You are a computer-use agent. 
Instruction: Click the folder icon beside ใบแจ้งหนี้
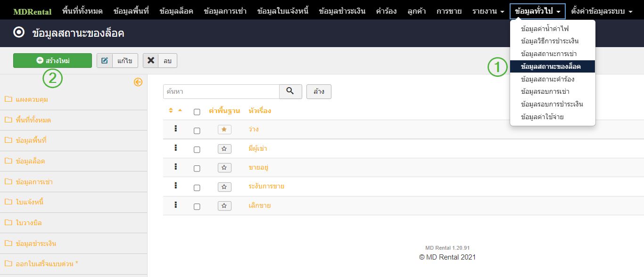[8, 202]
